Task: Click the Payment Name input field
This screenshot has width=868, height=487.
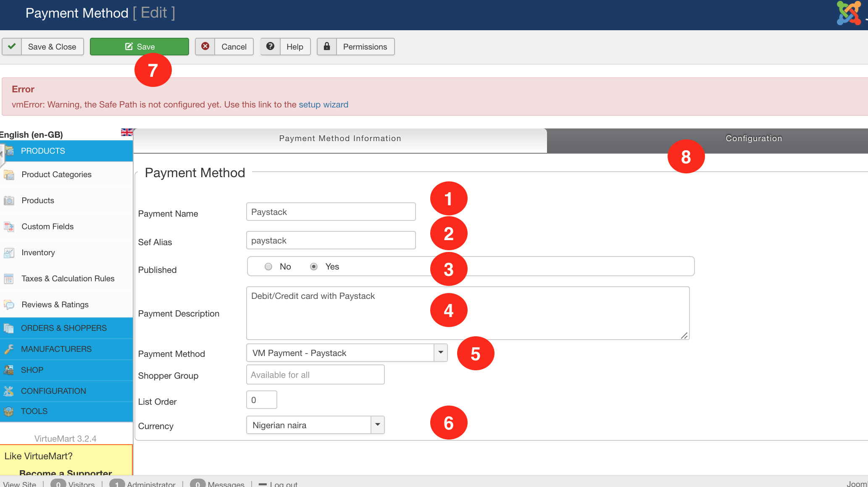Action: 331,212
